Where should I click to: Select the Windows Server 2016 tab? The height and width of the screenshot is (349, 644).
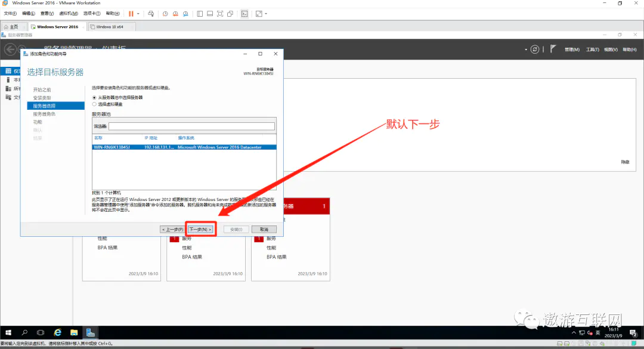click(x=57, y=27)
